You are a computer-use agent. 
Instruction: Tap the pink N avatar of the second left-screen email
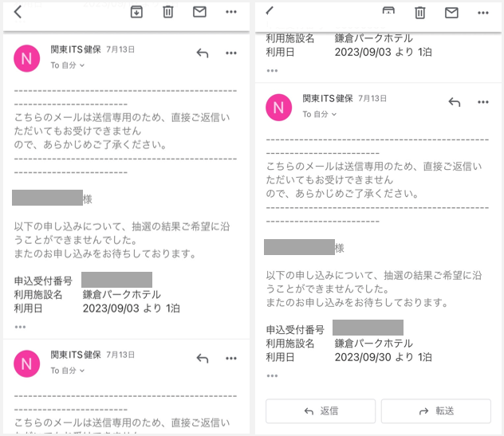[x=26, y=363]
